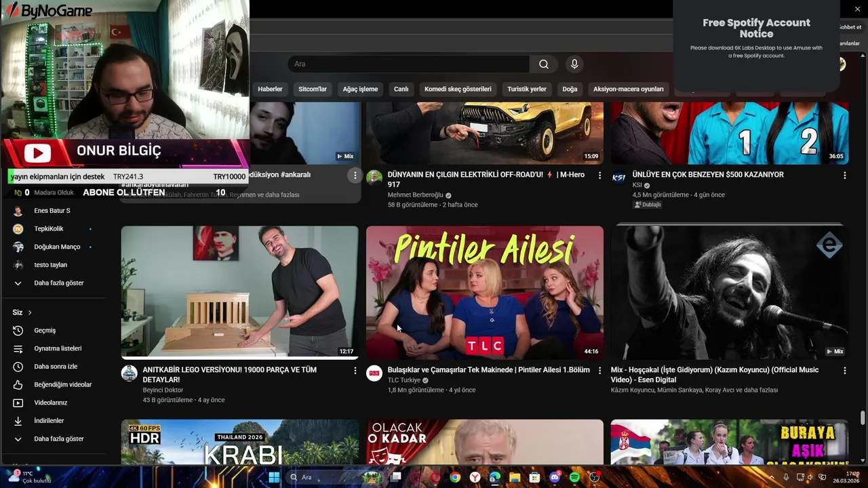Open options menu for Pintiler Ailesi video
Viewport: 868px width, 488px height.
click(x=599, y=371)
